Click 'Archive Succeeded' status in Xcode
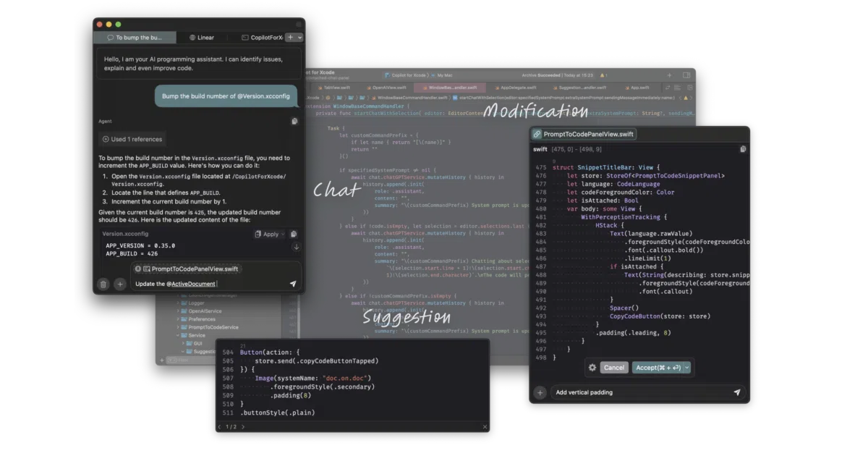The height and width of the screenshot is (456, 868). [541, 75]
